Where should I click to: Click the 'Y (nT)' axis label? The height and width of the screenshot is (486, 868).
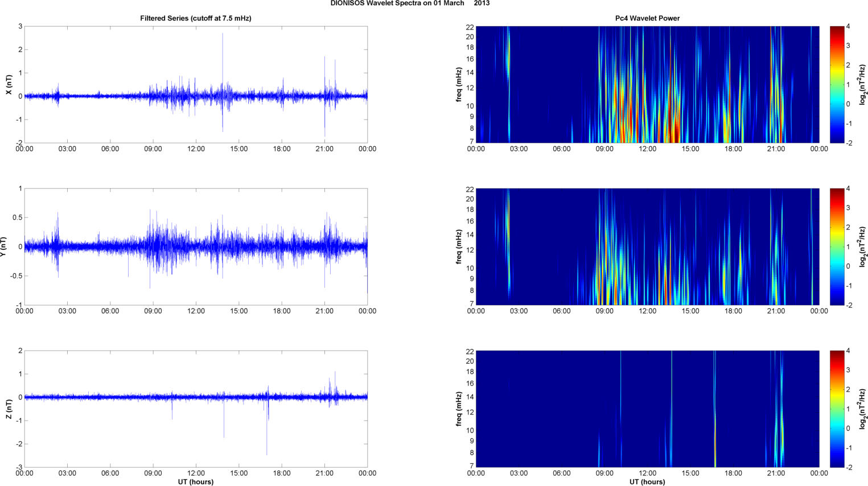pyautogui.click(x=3, y=247)
